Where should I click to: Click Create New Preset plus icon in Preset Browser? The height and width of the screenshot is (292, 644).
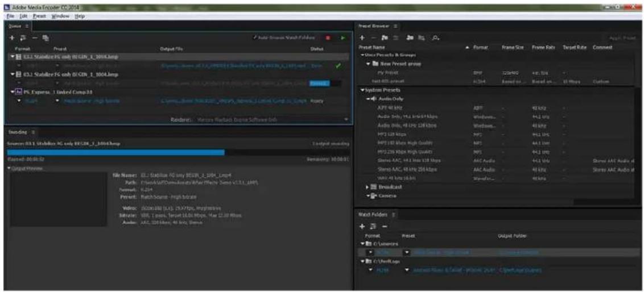click(x=363, y=37)
